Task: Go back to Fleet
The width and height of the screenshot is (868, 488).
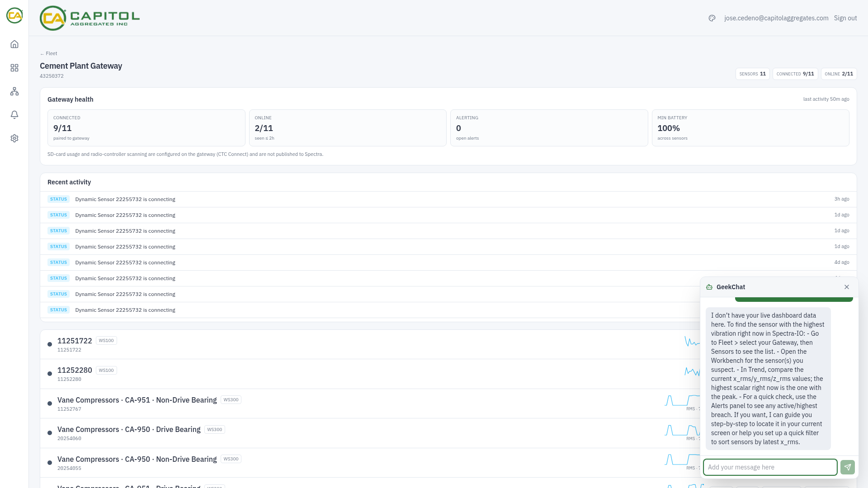Action: (x=48, y=53)
